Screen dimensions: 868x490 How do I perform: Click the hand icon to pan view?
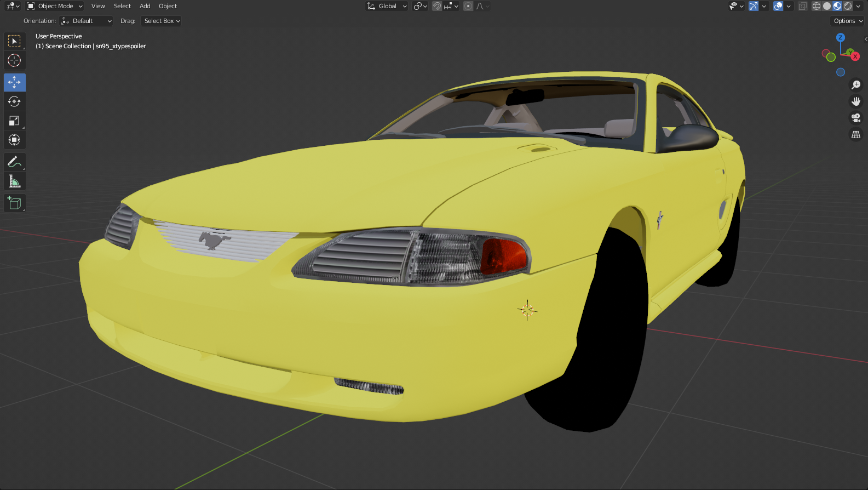point(856,101)
